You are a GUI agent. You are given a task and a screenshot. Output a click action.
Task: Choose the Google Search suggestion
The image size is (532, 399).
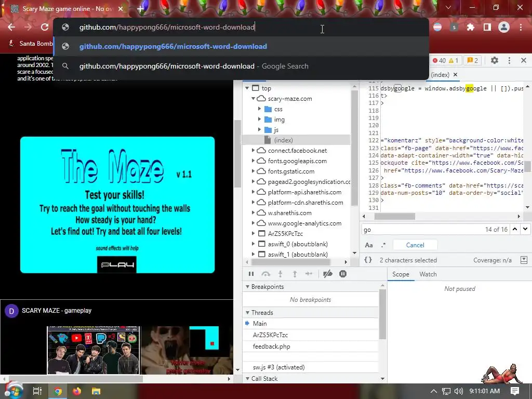241,66
